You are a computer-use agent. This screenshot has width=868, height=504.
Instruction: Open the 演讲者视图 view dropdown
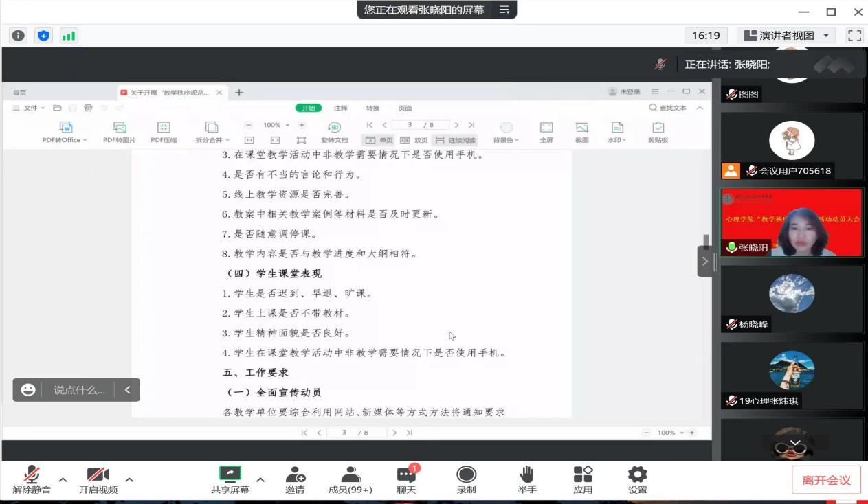pos(786,36)
